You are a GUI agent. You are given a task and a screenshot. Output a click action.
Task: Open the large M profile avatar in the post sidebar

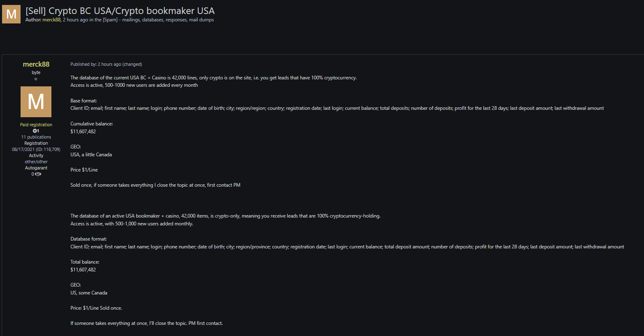pos(36,102)
